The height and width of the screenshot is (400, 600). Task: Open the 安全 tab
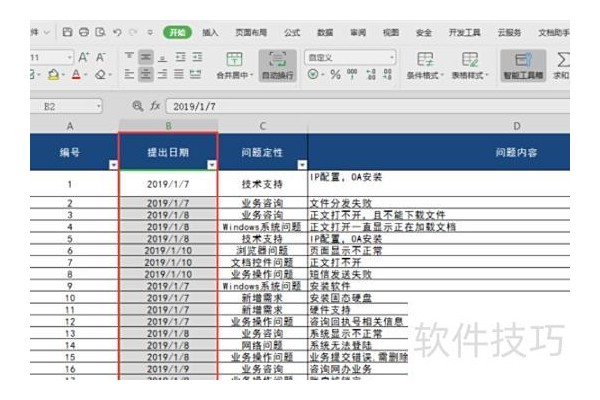click(424, 33)
